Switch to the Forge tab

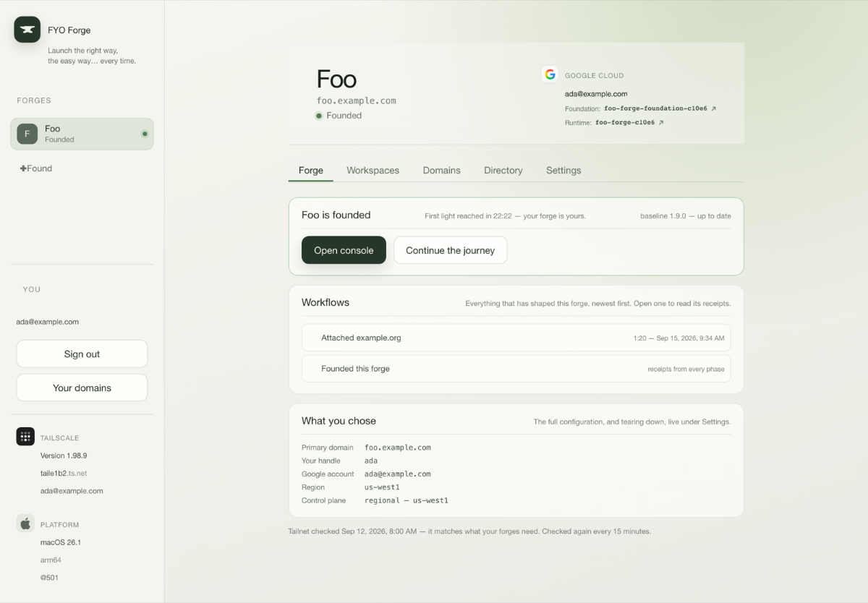point(311,171)
